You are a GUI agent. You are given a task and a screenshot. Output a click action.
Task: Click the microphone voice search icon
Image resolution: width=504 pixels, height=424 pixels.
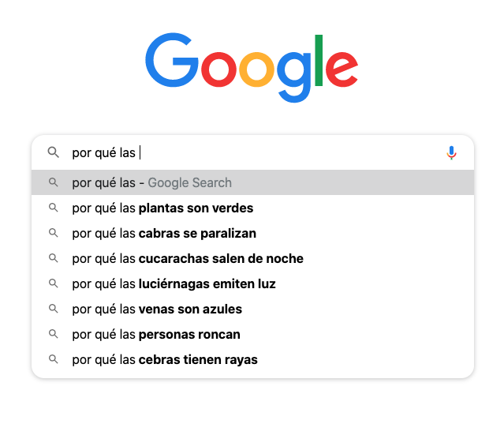click(x=451, y=153)
